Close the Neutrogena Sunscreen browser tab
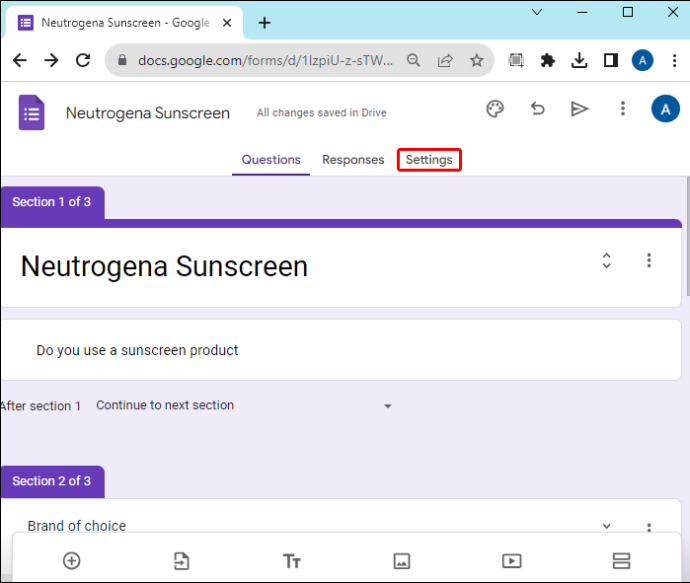Image resolution: width=690 pixels, height=583 pixels. [x=227, y=23]
